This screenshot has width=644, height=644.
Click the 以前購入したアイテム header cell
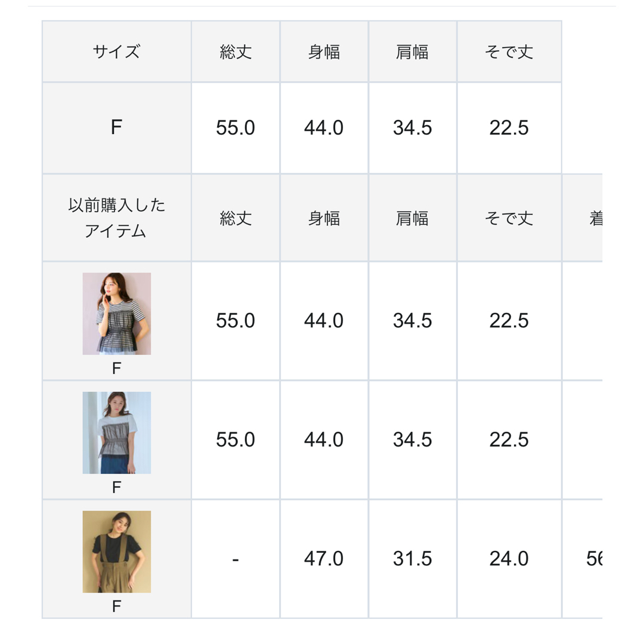click(x=117, y=218)
